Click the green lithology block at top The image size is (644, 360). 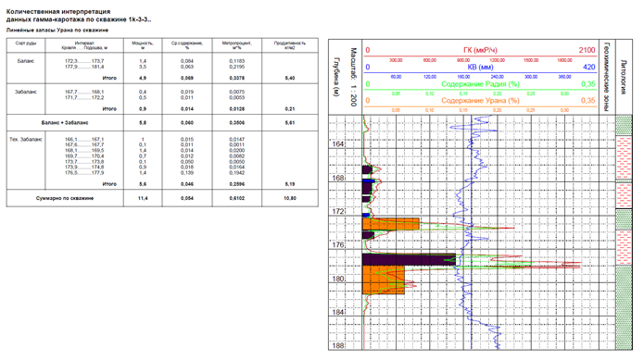[624, 125]
